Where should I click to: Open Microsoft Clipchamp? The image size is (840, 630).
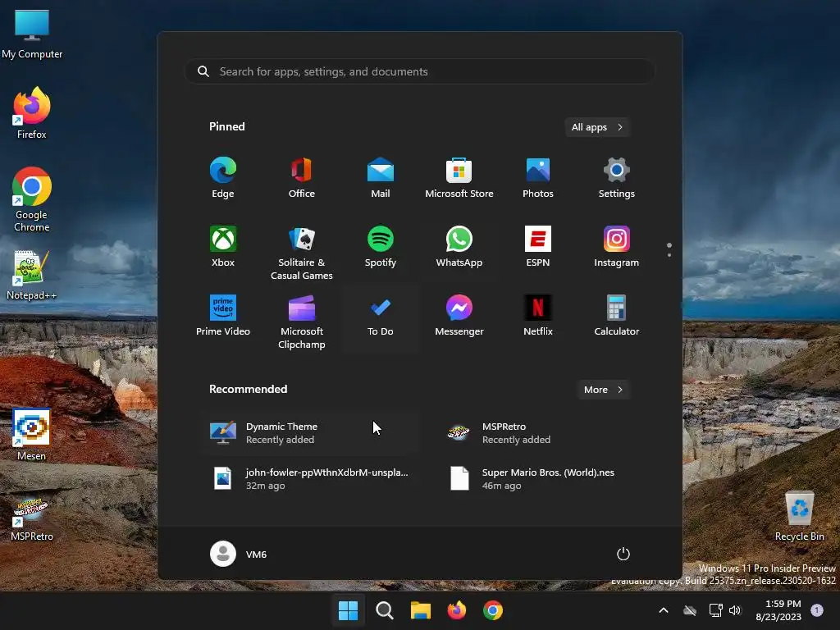302,322
